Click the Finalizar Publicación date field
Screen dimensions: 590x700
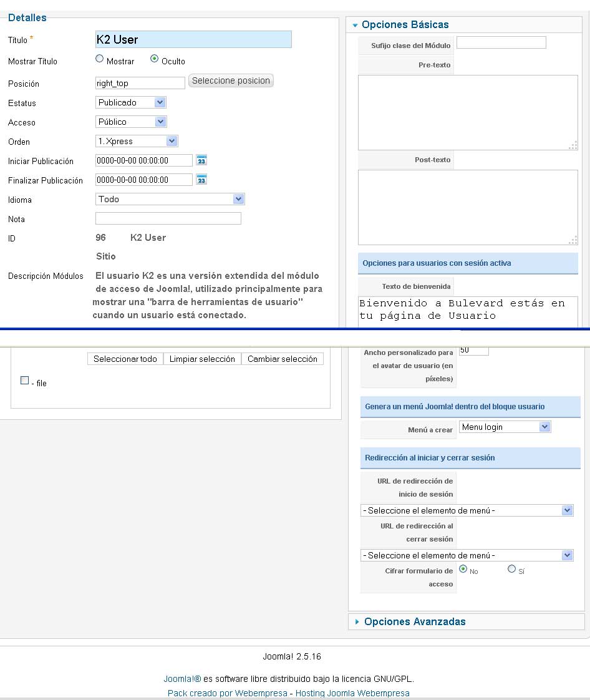click(x=143, y=180)
